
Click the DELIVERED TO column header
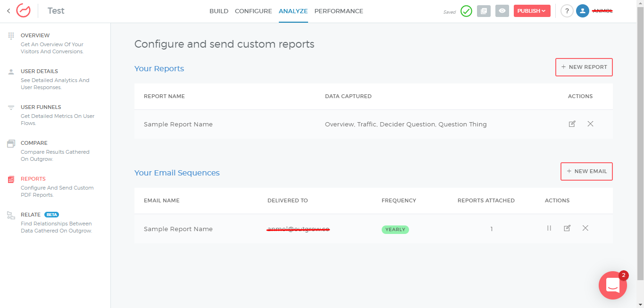click(x=287, y=200)
